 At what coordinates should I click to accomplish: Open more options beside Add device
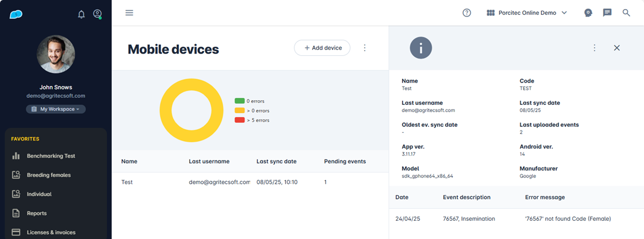365,48
